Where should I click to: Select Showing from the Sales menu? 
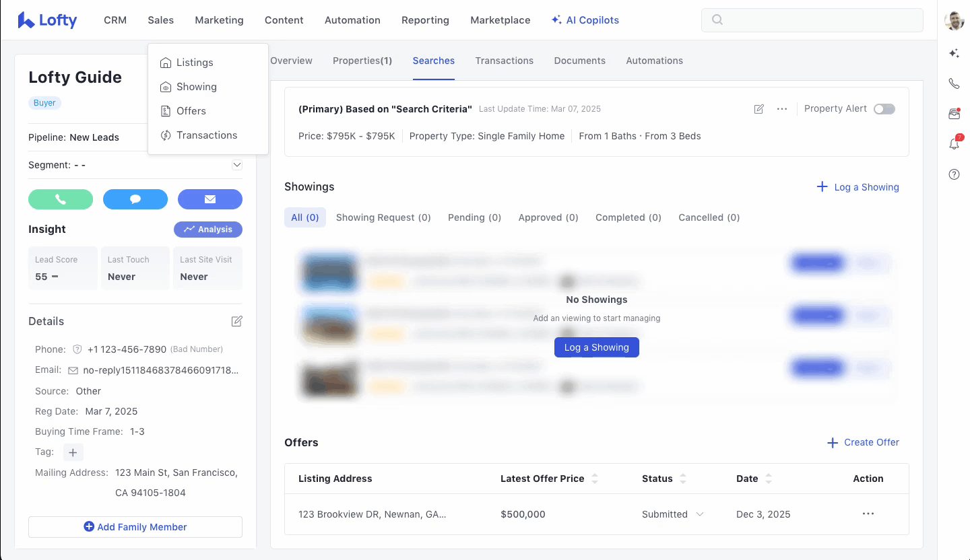coord(196,87)
